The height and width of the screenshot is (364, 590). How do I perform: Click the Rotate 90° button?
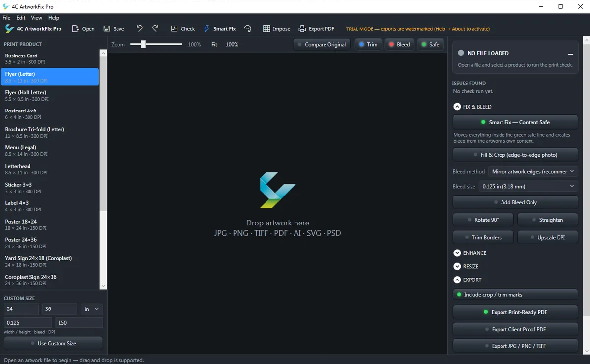point(483,220)
